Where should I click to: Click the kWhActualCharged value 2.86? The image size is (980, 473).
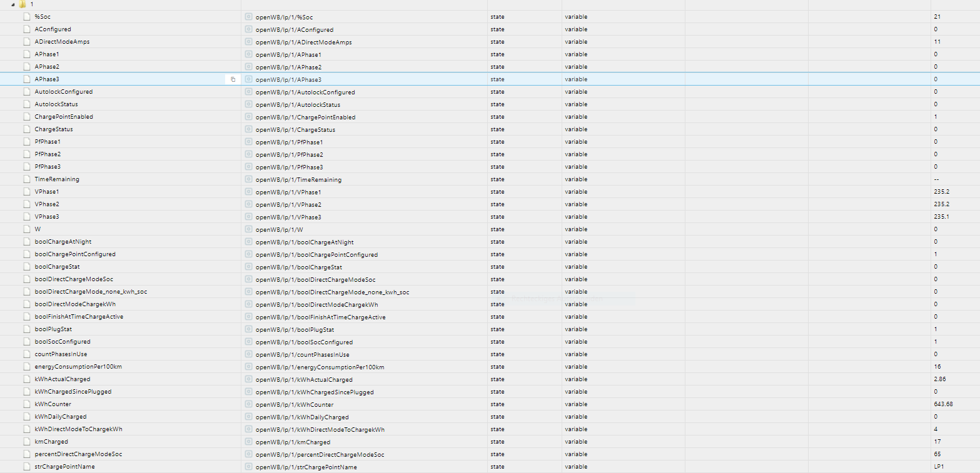[x=939, y=379]
